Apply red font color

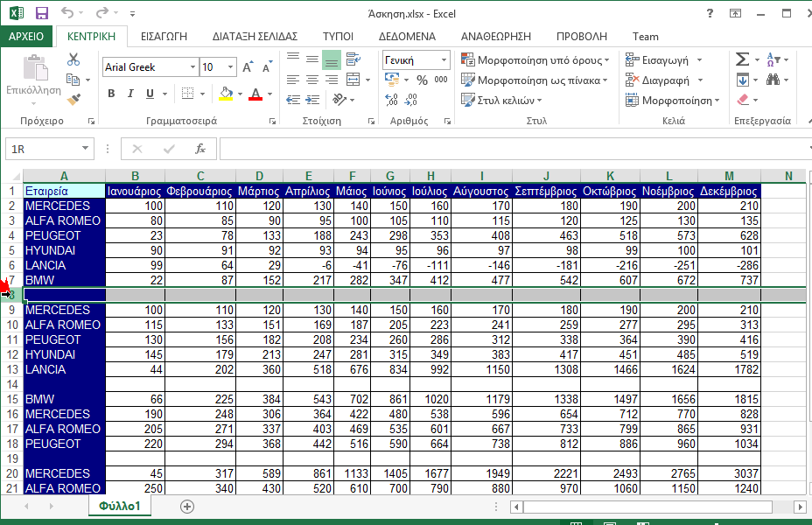pyautogui.click(x=255, y=94)
